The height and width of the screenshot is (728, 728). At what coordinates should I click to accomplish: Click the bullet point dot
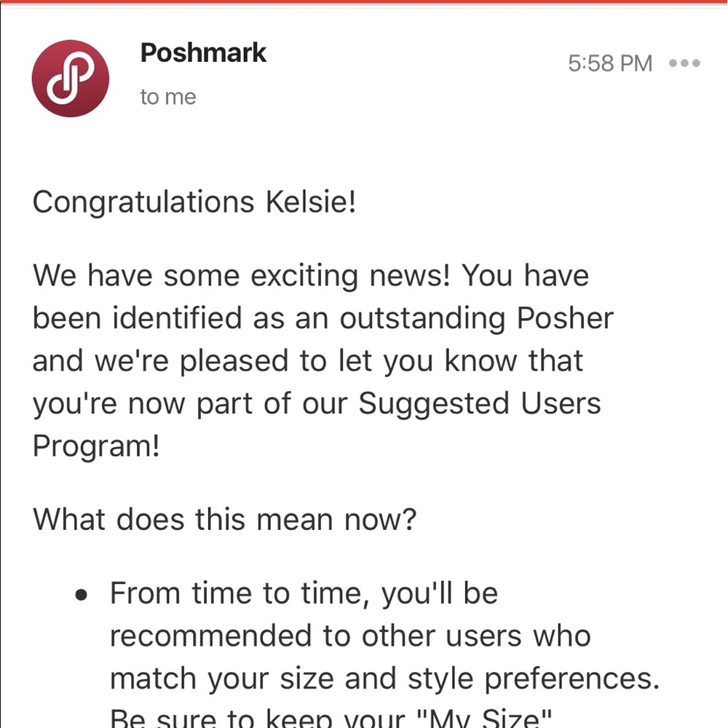[x=82, y=595]
